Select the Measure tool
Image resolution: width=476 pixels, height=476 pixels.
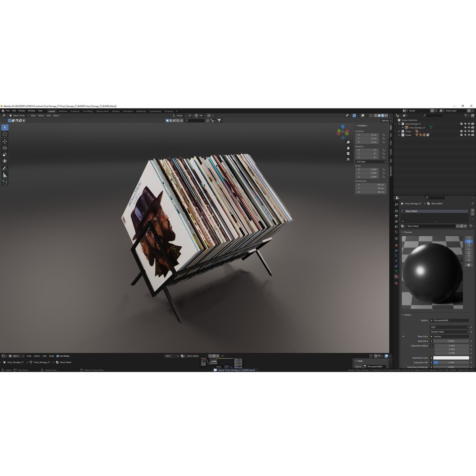[x=5, y=175]
